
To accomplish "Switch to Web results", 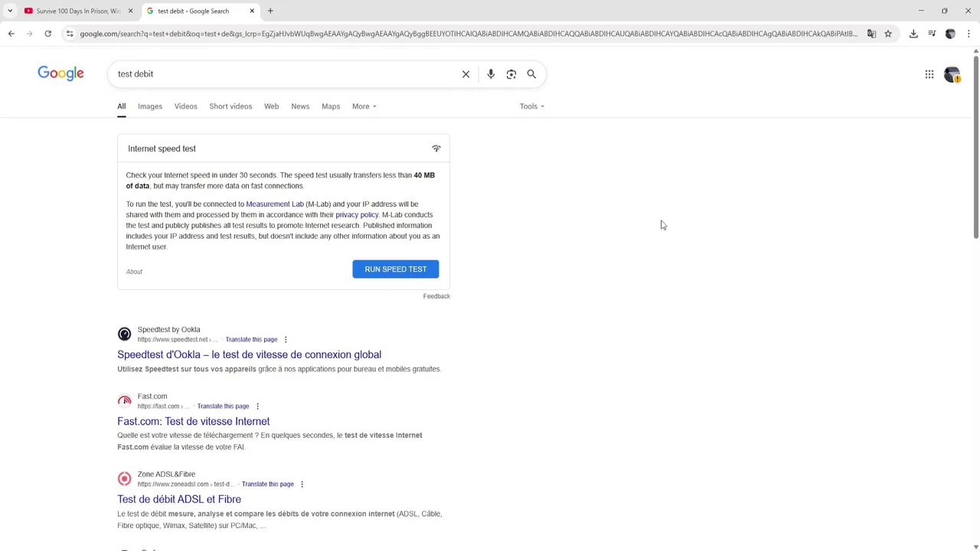I will tap(271, 106).
